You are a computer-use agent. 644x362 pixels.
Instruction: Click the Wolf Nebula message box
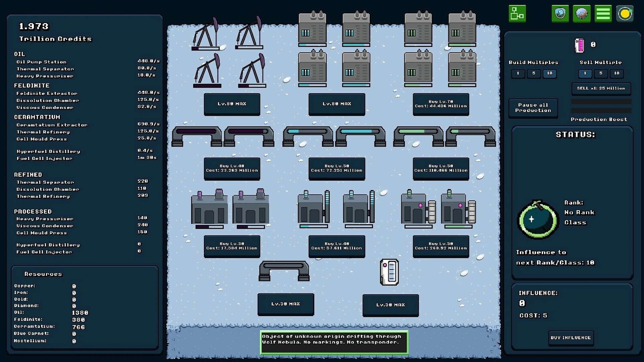(x=334, y=342)
